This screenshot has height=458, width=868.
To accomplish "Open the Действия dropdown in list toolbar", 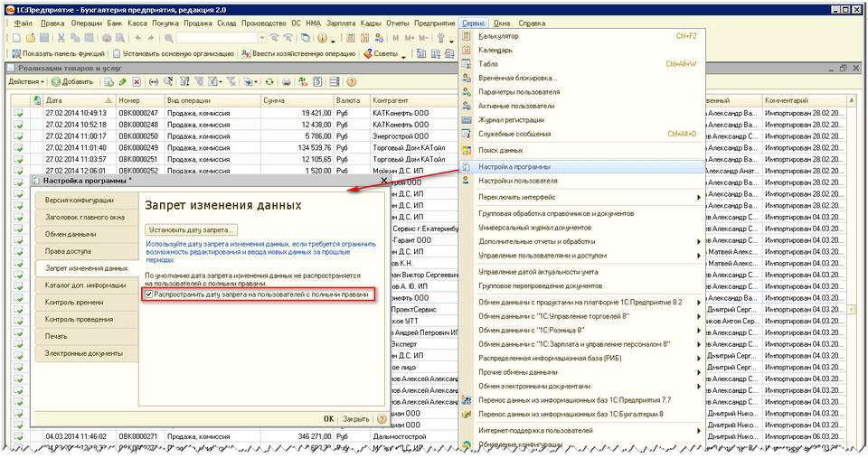I will [26, 82].
